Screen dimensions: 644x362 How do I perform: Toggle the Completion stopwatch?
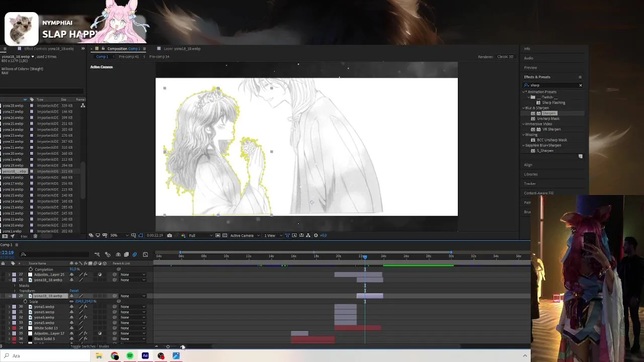pos(30,269)
